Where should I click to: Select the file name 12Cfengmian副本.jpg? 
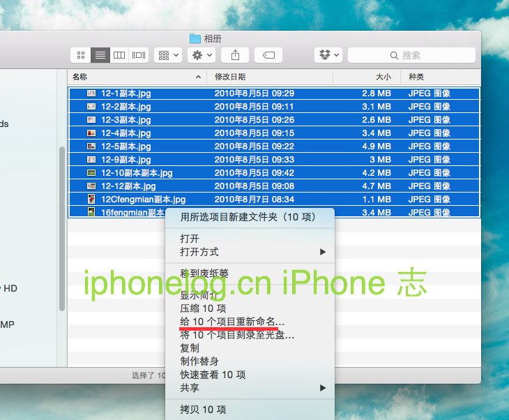click(143, 199)
